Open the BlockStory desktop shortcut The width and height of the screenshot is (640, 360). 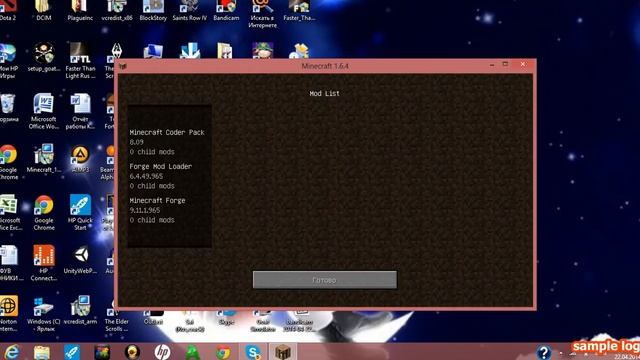click(153, 11)
